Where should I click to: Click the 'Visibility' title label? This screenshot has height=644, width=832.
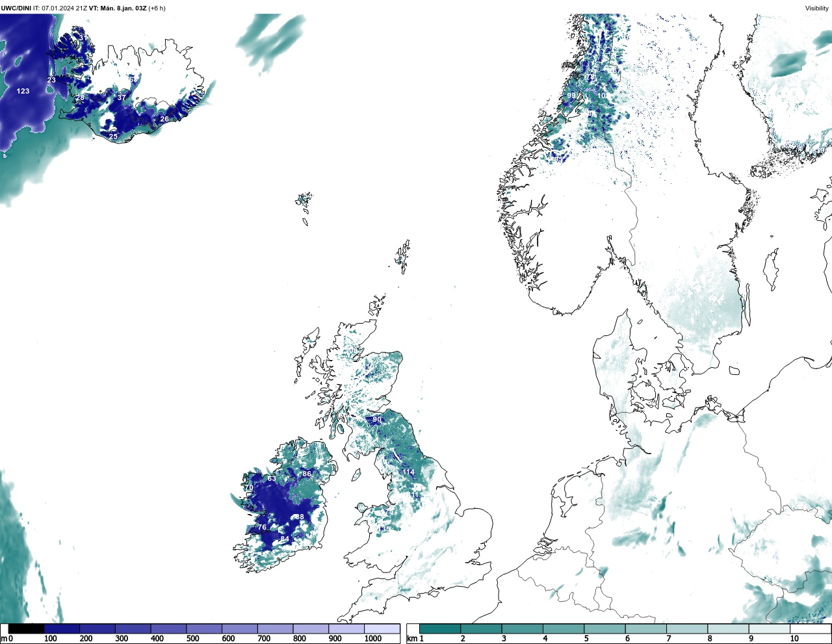(x=817, y=8)
